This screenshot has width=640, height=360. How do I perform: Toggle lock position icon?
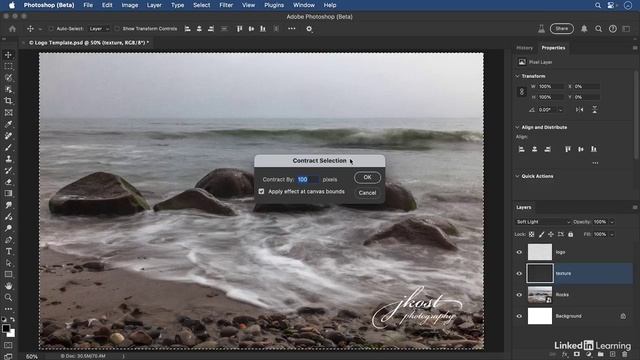(551, 234)
